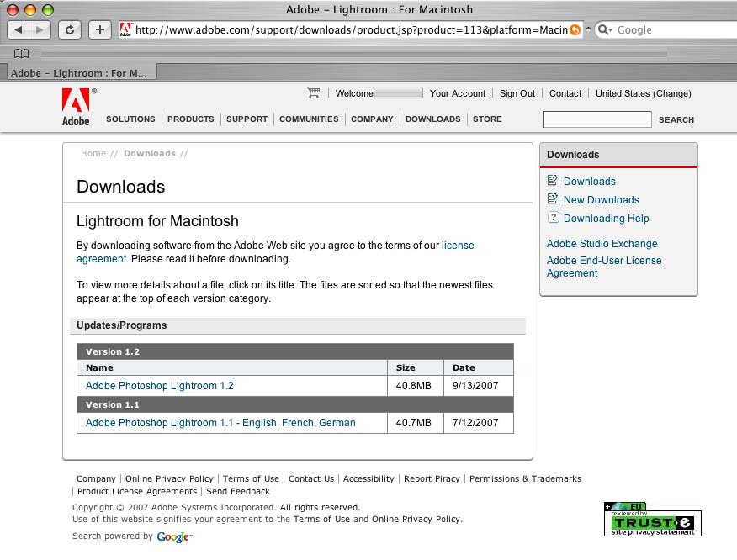The height and width of the screenshot is (560, 737).
Task: Click Accessibility footer link
Action: pos(368,478)
